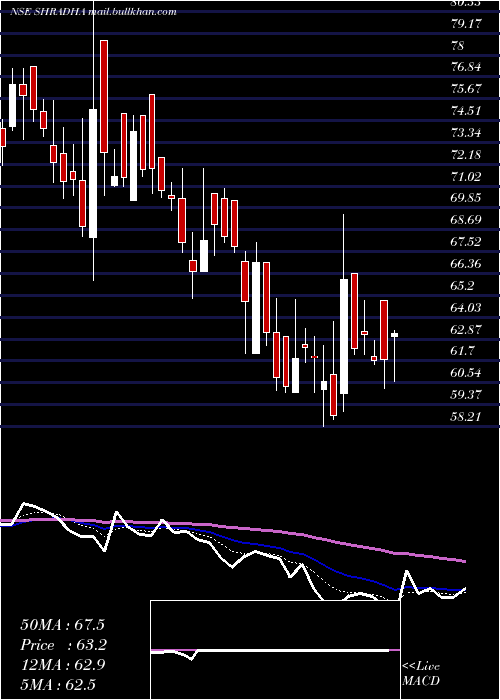Screen dimensions: 500x700
Task: Click the 59.37 price level label
Action: click(466, 395)
